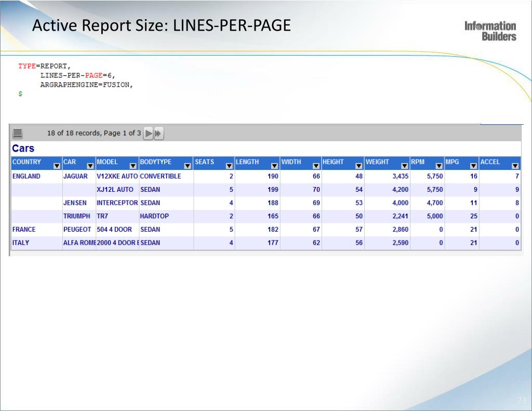This screenshot has width=532, height=411.
Task: Click the SEATS column header label
Action: click(204, 162)
